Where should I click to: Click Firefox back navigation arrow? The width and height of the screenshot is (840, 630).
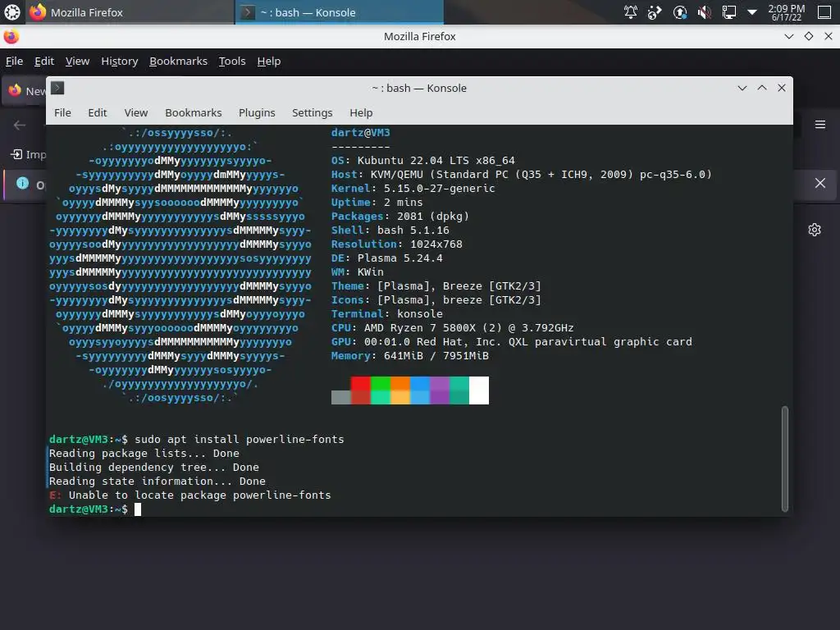pyautogui.click(x=20, y=125)
